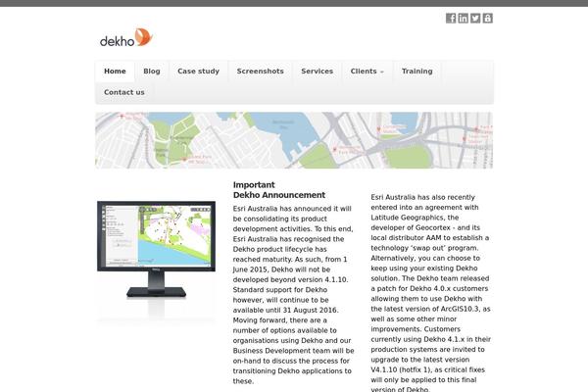
Task: Click the text 'Latitude Geographics, the'
Action: click(415, 218)
